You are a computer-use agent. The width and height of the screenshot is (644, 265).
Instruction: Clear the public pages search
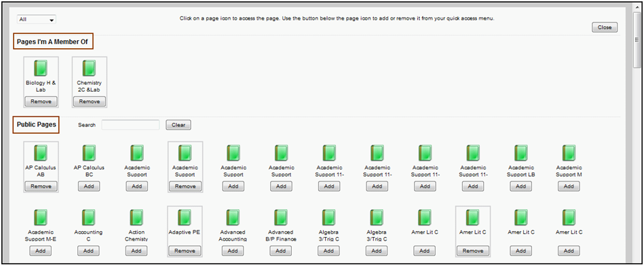(178, 125)
